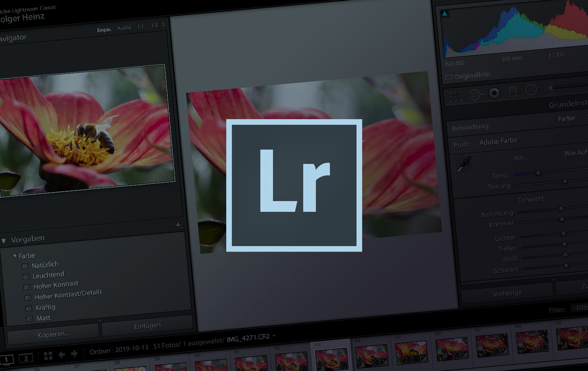Toggle shadow clipping triangle in histogram
The width and height of the screenshot is (588, 371).
[445, 14]
